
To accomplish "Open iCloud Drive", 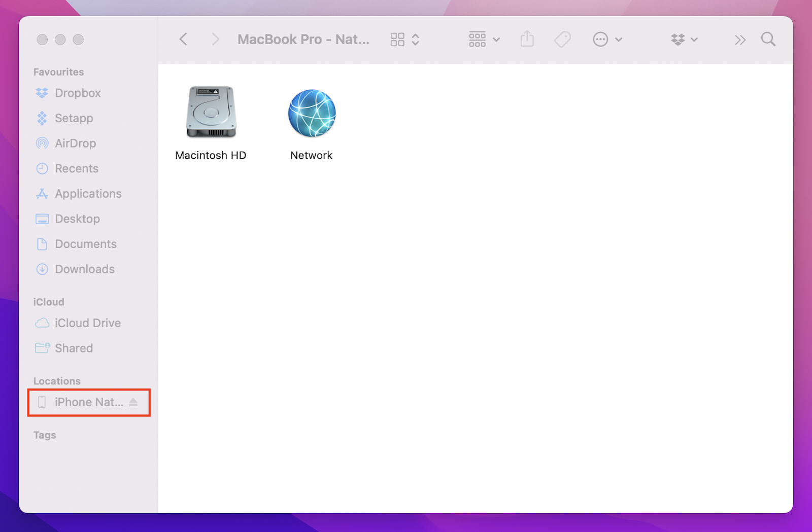I will pyautogui.click(x=89, y=323).
